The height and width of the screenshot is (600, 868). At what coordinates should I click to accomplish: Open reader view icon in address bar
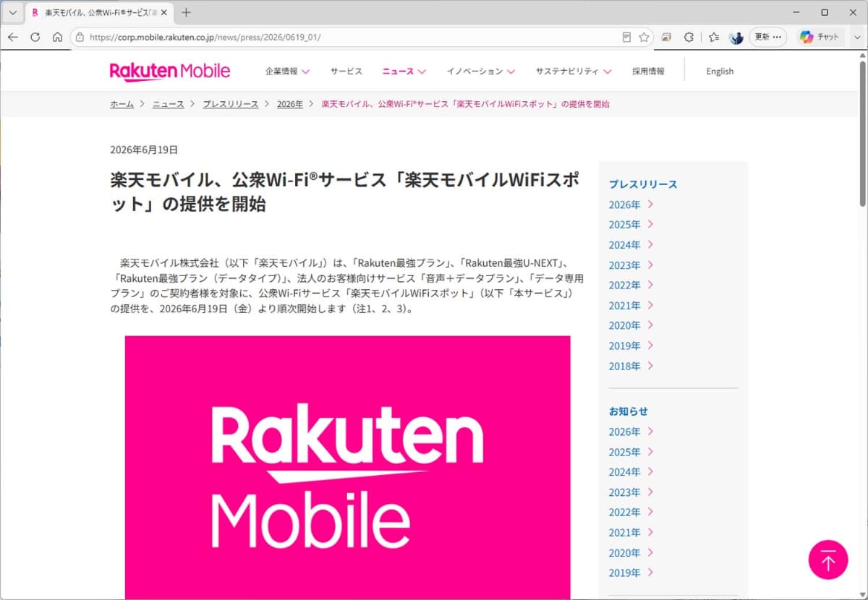(627, 38)
